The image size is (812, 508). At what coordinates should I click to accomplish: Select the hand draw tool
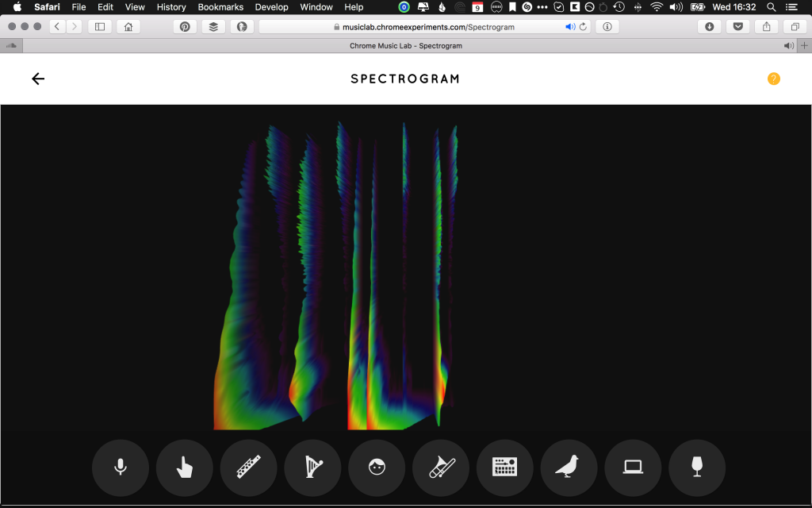(185, 468)
